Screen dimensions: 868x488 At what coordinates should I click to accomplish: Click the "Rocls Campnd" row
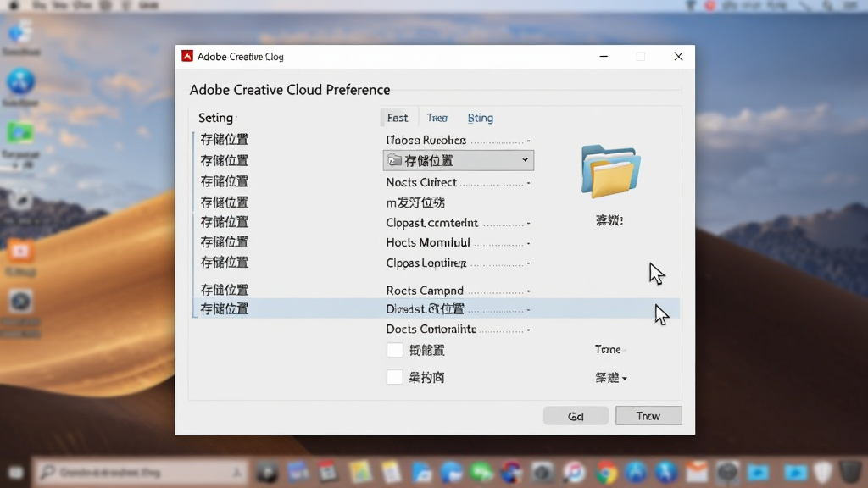point(458,291)
